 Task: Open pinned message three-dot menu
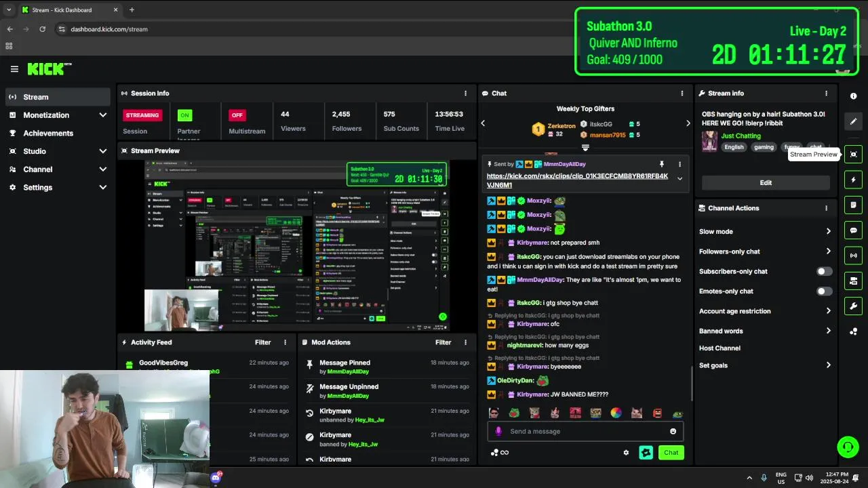pyautogui.click(x=679, y=164)
